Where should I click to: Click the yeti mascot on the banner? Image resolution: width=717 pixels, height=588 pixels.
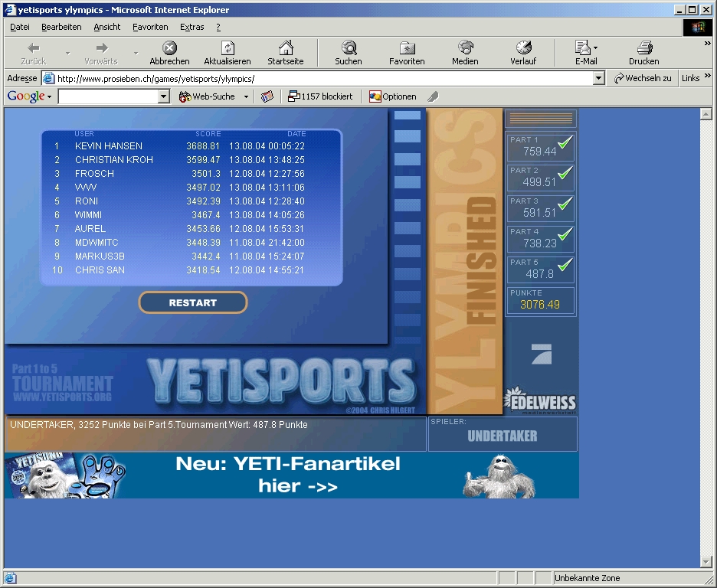point(499,476)
